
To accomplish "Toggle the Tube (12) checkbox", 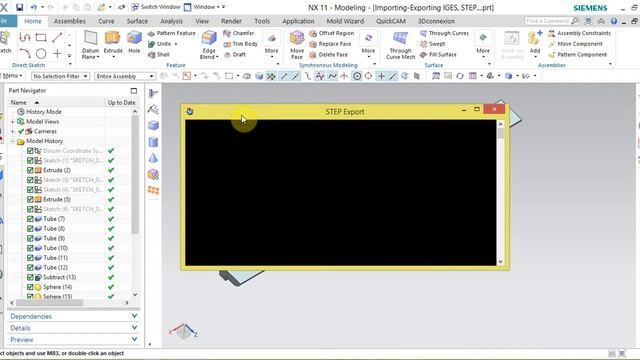I will point(30,267).
